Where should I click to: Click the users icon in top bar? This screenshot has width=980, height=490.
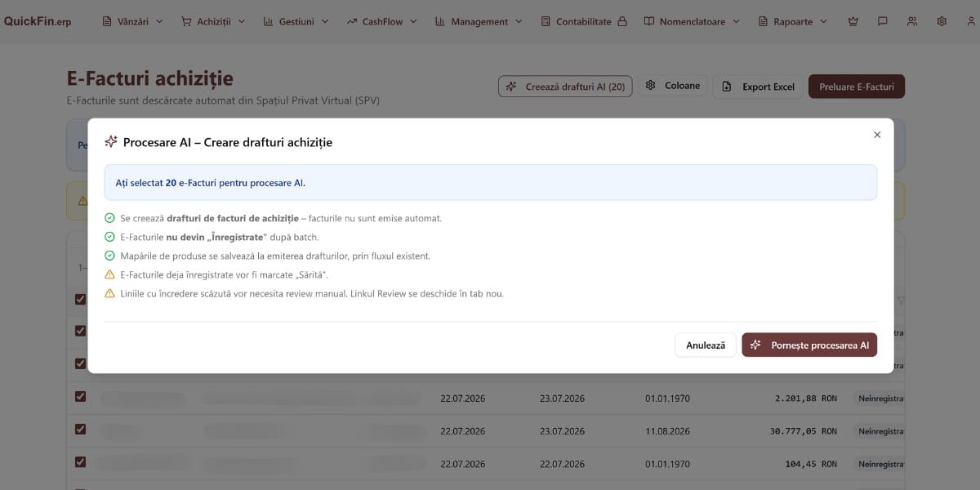pyautogui.click(x=912, y=21)
